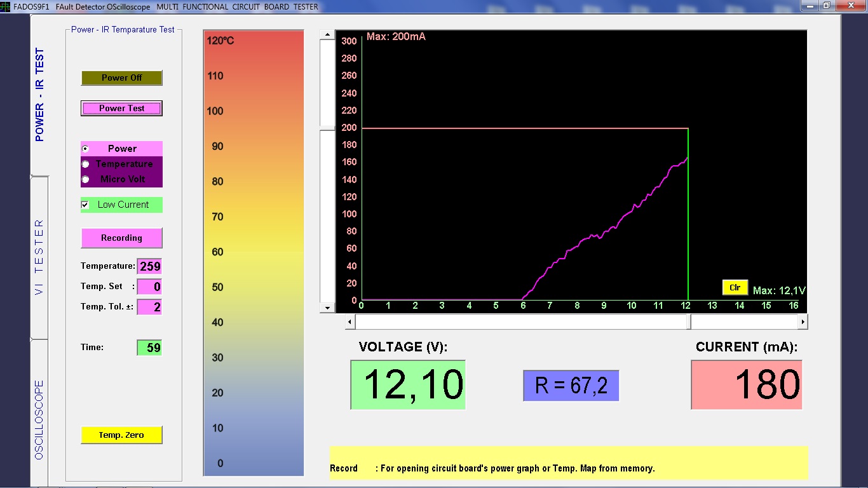Click the Temp. Set input field

[x=149, y=287]
